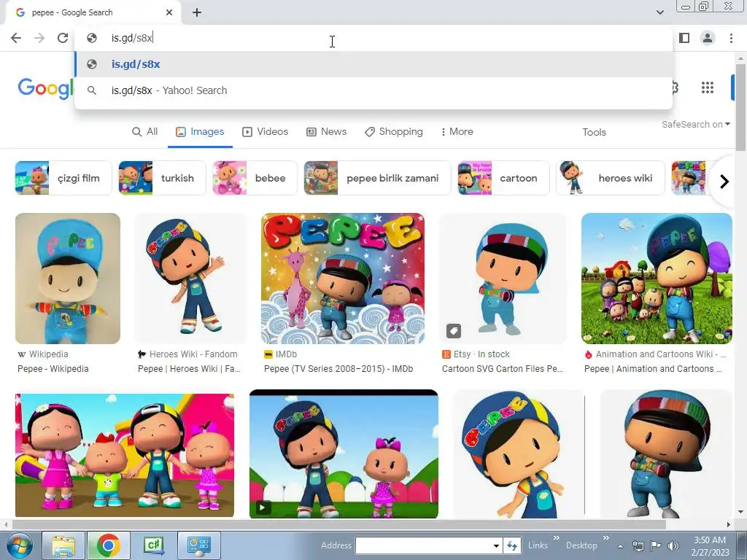
Task: Open a new tab with plus button
Action: [x=197, y=12]
